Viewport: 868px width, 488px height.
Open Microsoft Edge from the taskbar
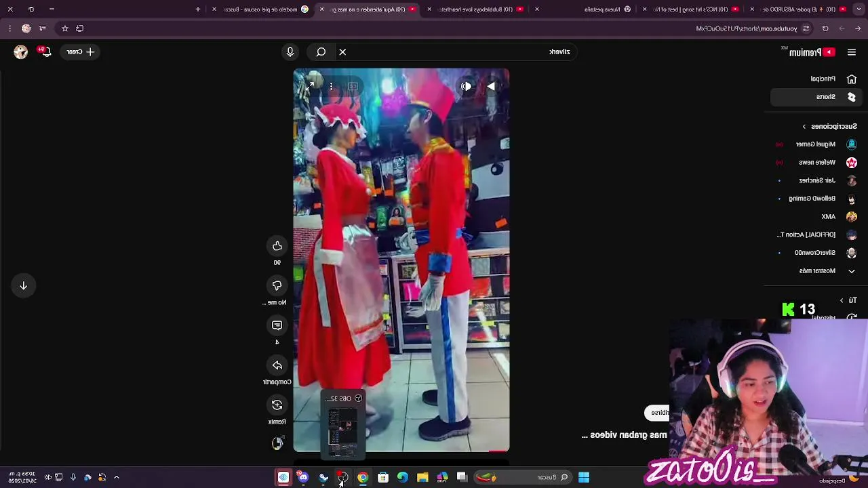403,478
